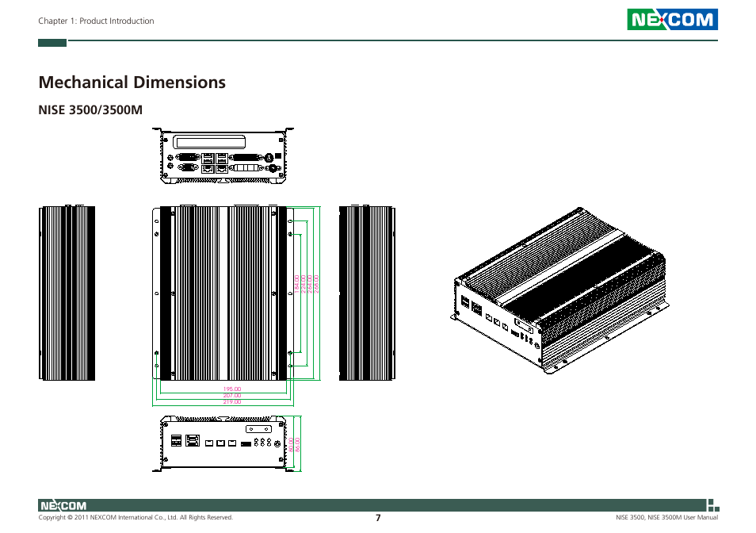Select the 207.00 width dimension label
756x533 pixels.
(232, 395)
